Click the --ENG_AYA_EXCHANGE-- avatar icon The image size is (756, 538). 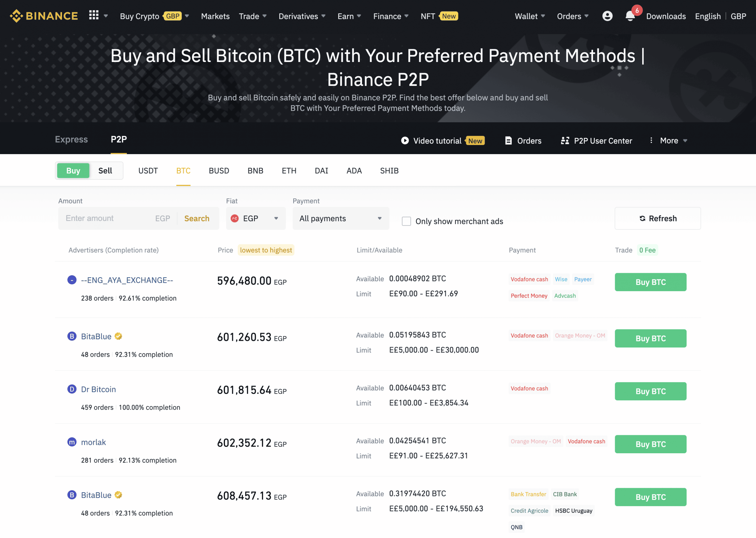coord(72,280)
